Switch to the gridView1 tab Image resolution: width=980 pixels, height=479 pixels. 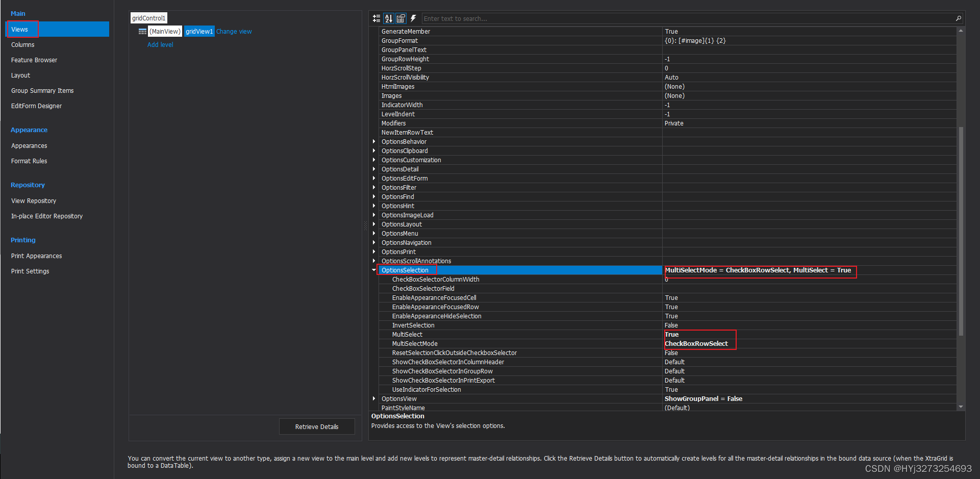[199, 31]
